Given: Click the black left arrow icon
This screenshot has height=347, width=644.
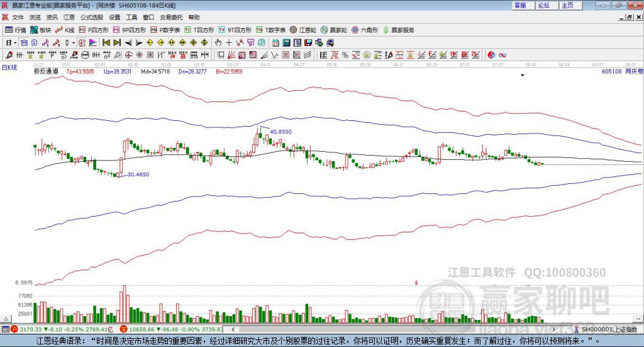Looking at the screenshot, I should tap(128, 43).
